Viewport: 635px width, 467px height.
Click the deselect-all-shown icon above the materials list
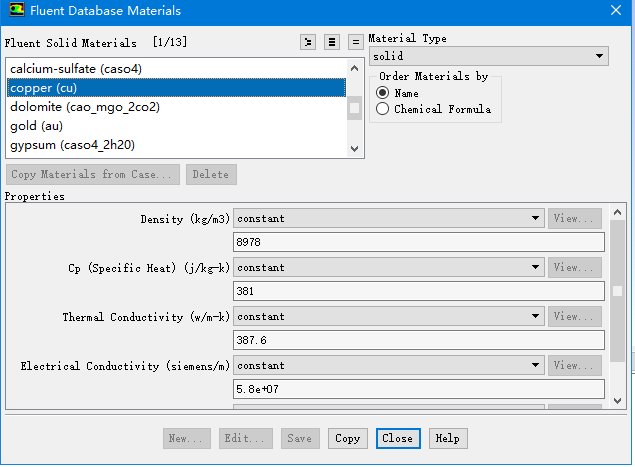356,42
